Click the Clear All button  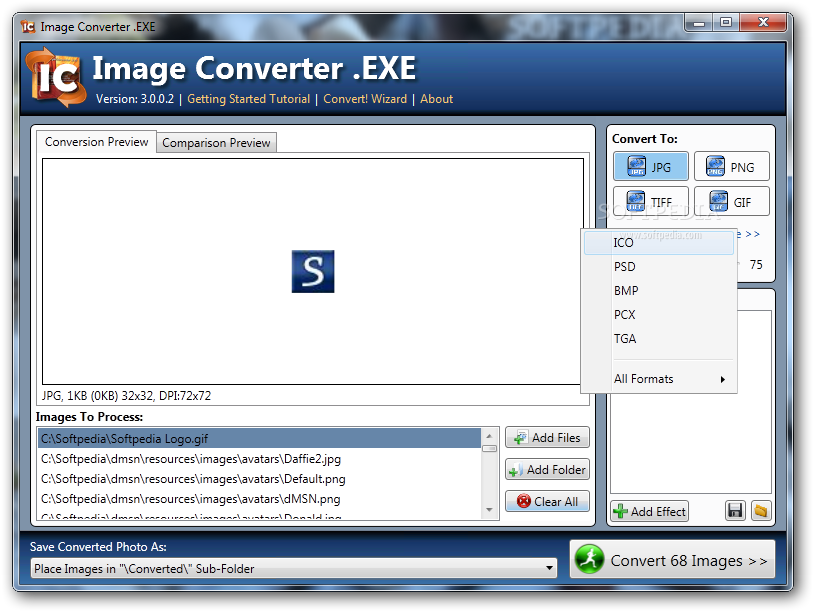coord(547,501)
